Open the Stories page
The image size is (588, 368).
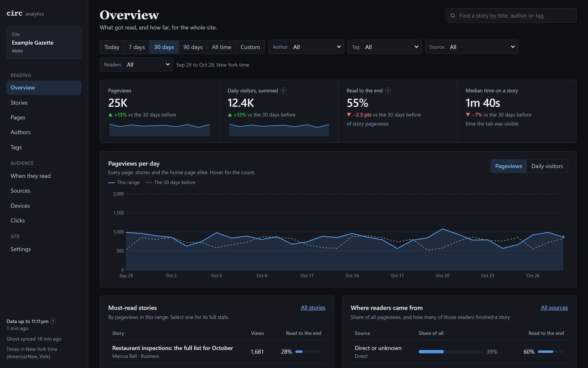coord(44,103)
